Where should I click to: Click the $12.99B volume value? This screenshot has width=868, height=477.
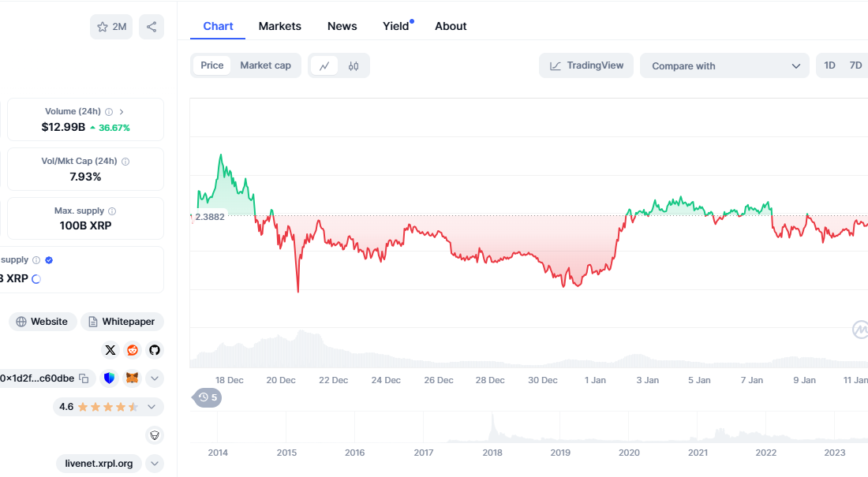(63, 127)
